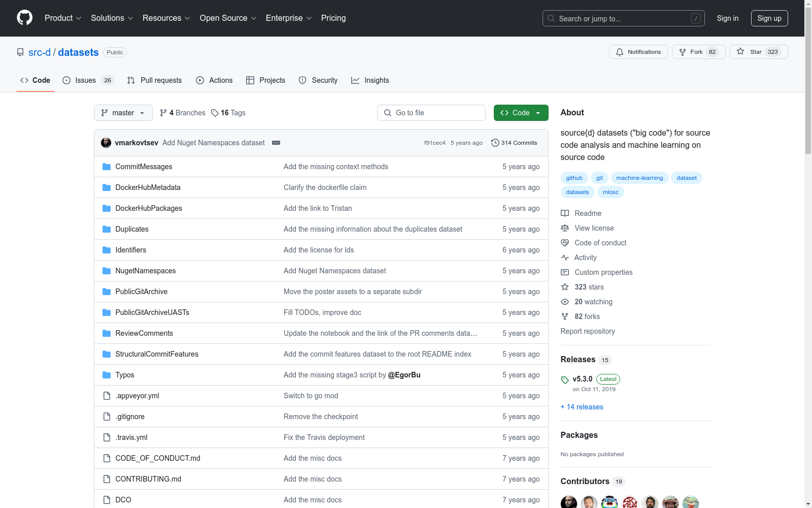Click the CommitMessages folder icon
This screenshot has width=812, height=508.
coord(107,167)
